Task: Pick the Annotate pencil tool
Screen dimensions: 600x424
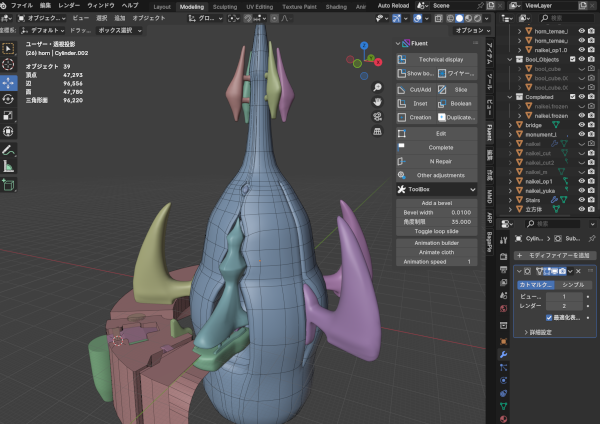Action: click(9, 150)
